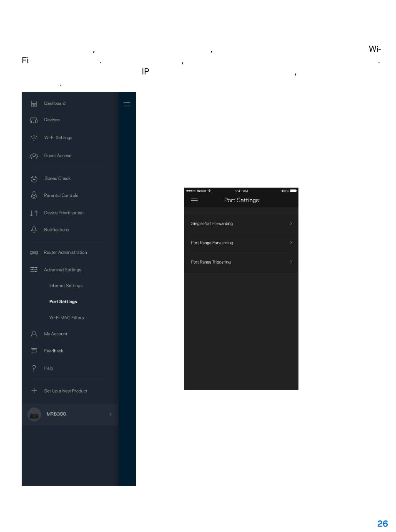Click the Dashboard icon in sidebar
This screenshot has width=396, height=532.
[x=34, y=103]
